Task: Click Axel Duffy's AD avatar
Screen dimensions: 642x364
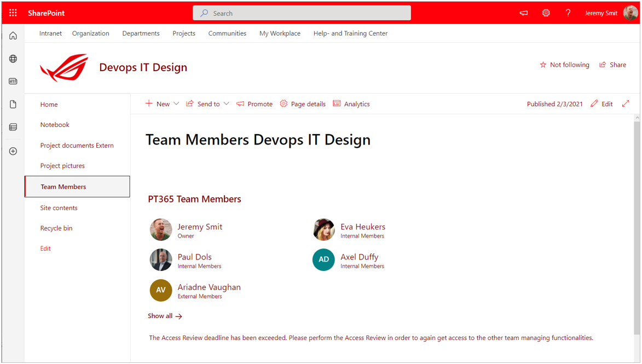Action: (x=324, y=260)
